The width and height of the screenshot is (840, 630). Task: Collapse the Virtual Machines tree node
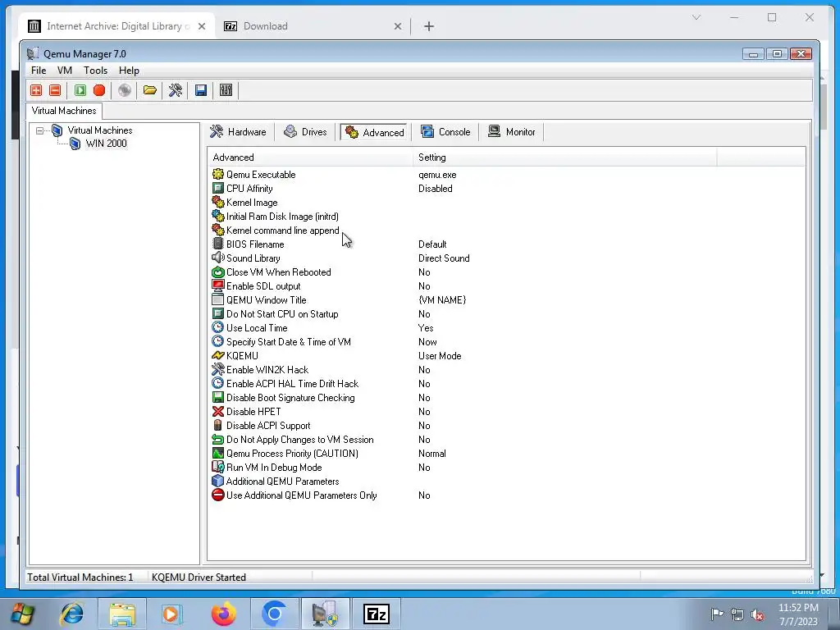[x=39, y=130]
